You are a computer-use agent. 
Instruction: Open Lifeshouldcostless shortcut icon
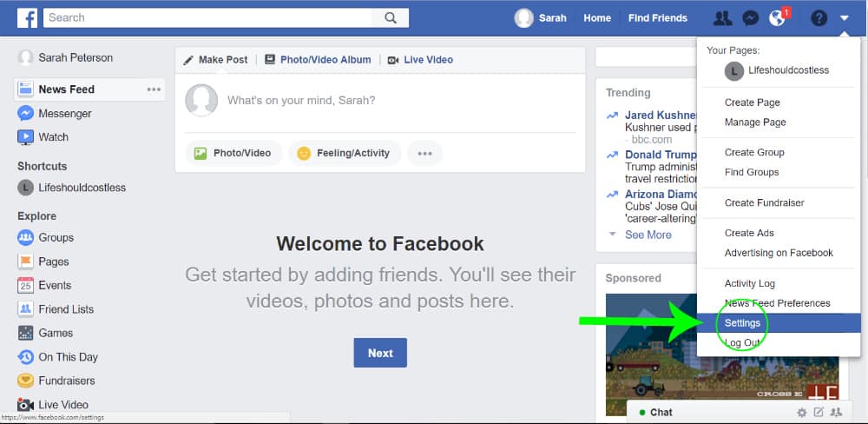tap(25, 188)
